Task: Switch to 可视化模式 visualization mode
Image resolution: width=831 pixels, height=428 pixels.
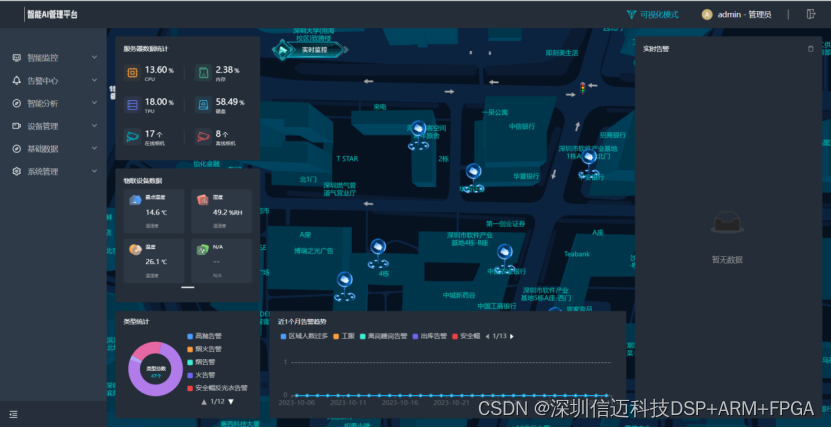Action: pyautogui.click(x=652, y=14)
